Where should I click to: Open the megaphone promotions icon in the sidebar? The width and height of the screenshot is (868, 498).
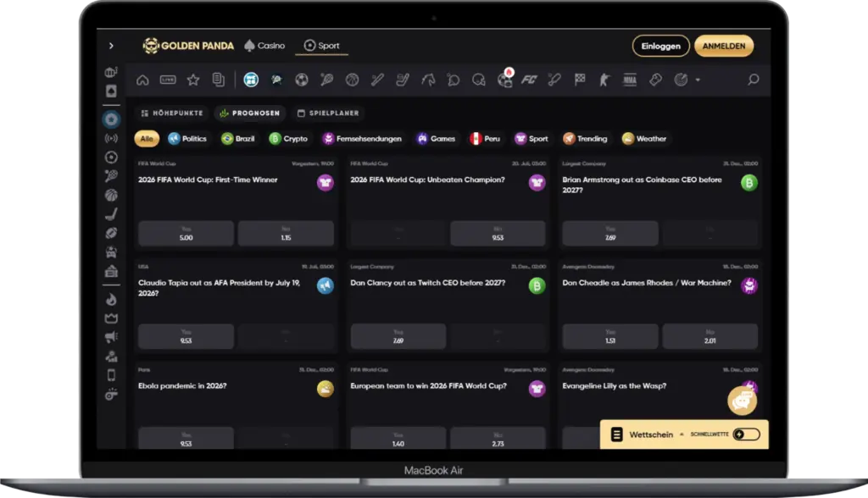tap(111, 337)
